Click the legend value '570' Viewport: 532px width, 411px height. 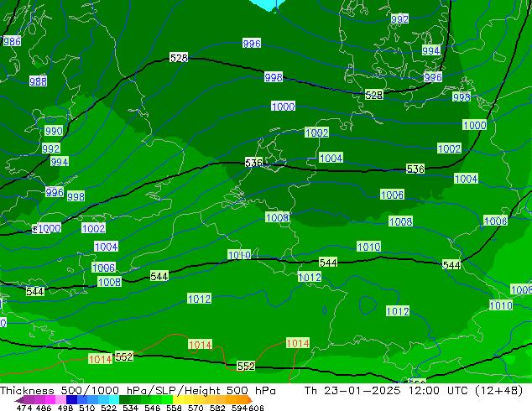pyautogui.click(x=196, y=408)
